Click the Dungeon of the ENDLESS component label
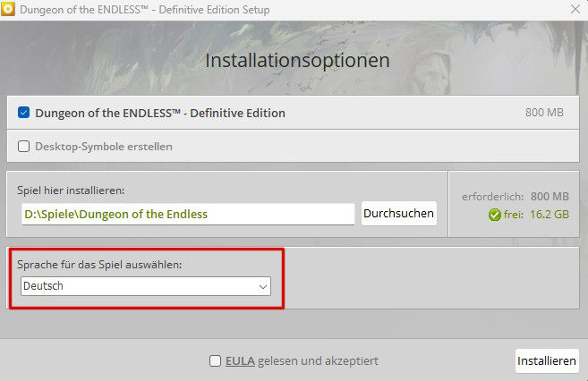Viewport: 588px width, 381px height. [x=160, y=113]
